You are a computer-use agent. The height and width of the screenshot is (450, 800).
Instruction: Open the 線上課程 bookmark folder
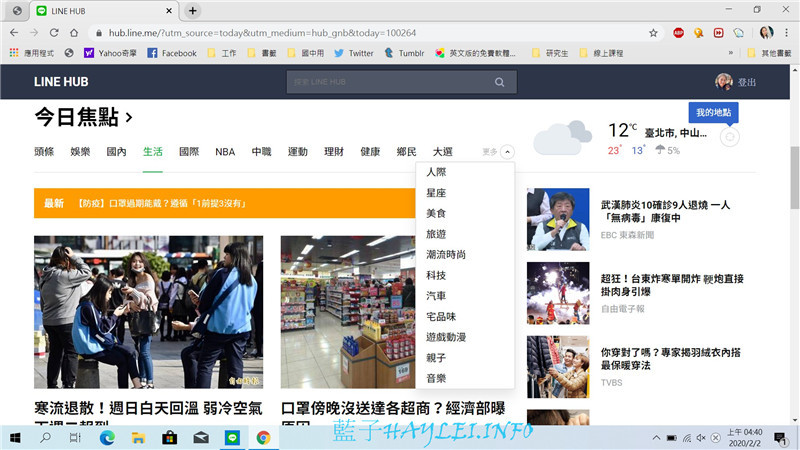coord(601,53)
